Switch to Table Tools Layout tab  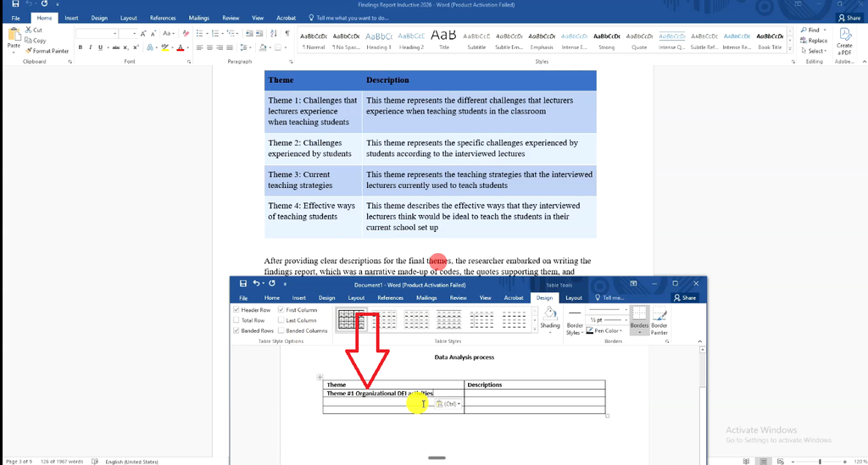tap(574, 297)
